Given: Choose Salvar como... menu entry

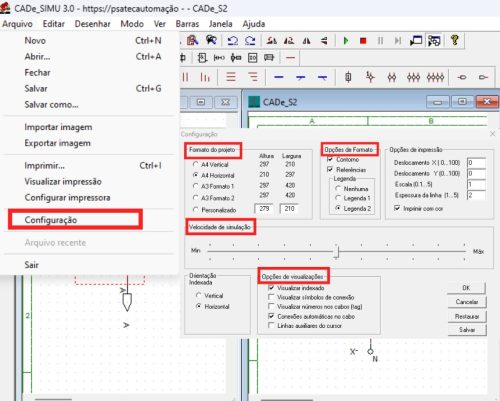Looking at the screenshot, I should (88, 105).
